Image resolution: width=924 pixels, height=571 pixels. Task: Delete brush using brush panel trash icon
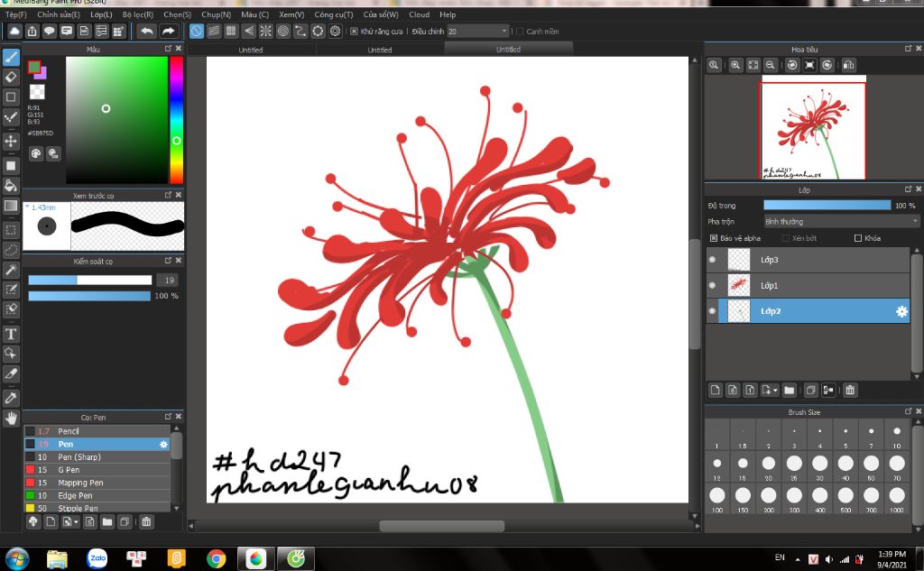tap(146, 521)
